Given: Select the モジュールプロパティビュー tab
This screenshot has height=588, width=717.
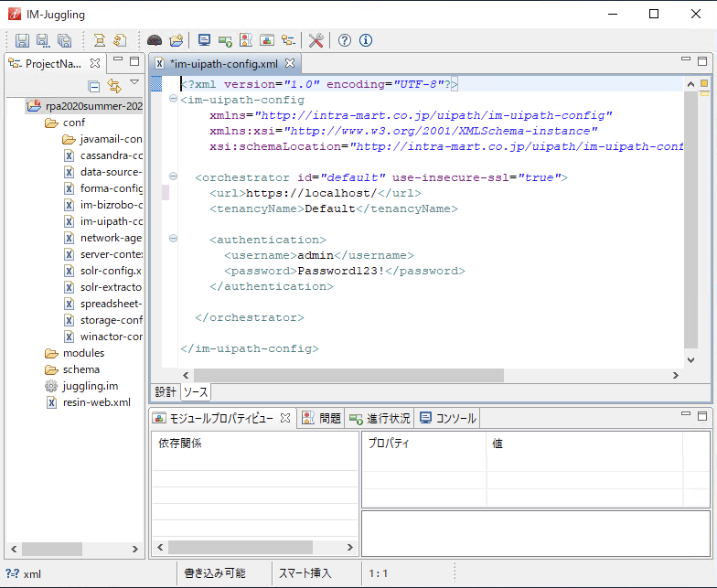Looking at the screenshot, I should point(221,418).
